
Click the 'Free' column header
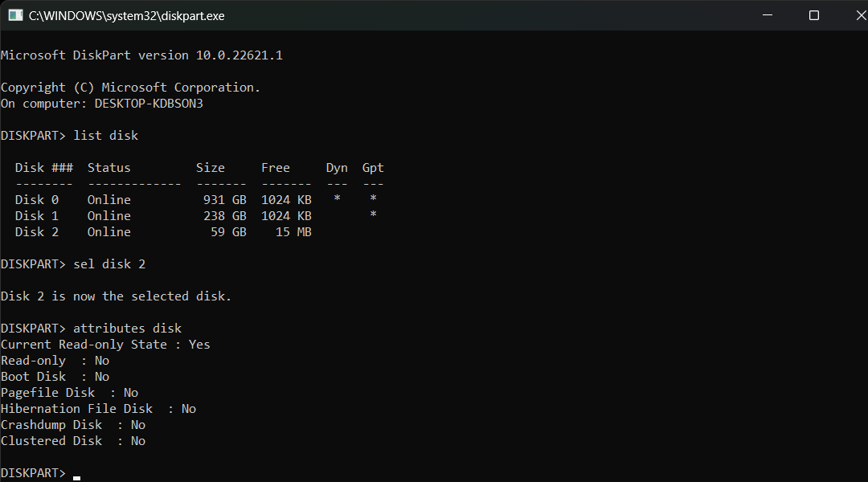(276, 168)
